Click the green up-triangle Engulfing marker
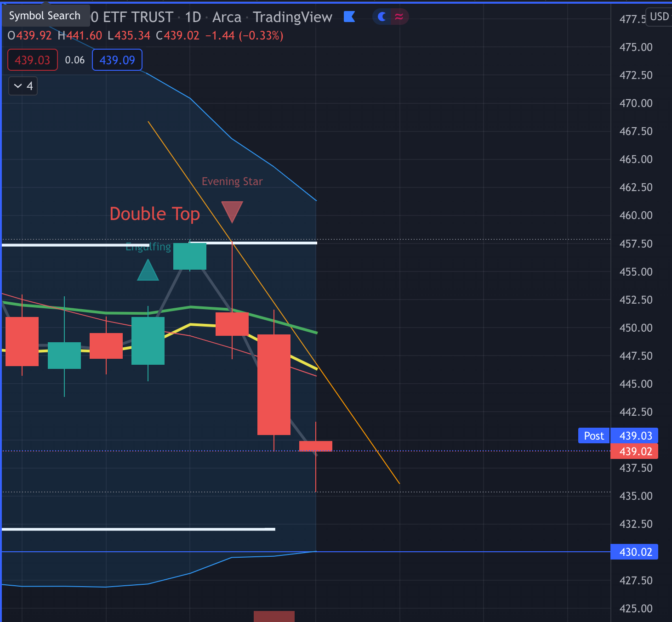The height and width of the screenshot is (622, 672). (x=148, y=270)
